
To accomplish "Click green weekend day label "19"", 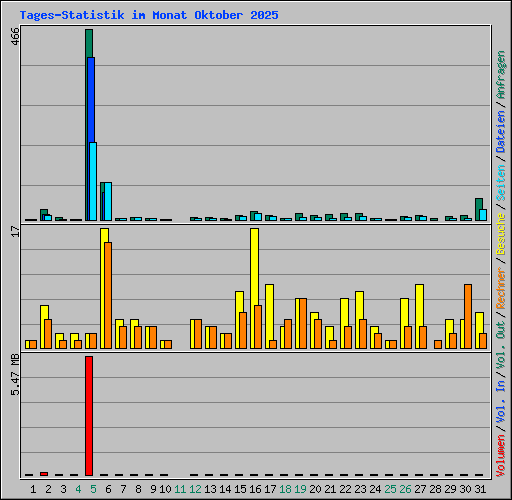I will click(300, 489).
